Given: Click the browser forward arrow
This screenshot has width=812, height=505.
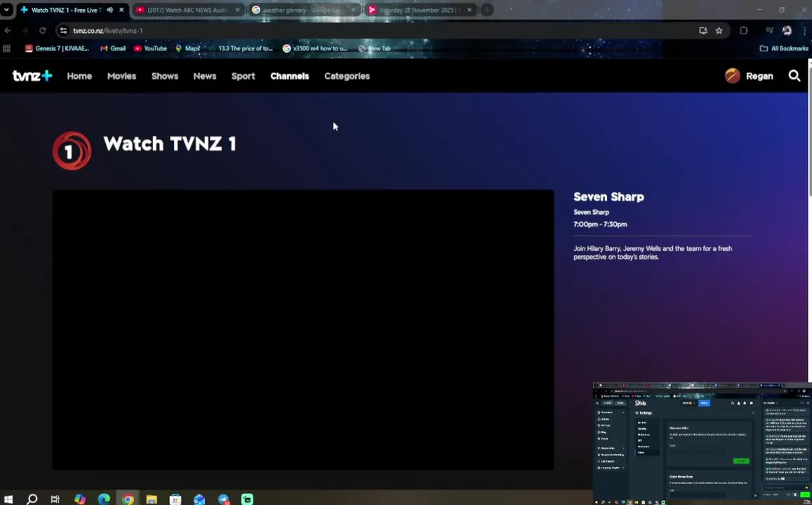Looking at the screenshot, I should pos(25,31).
